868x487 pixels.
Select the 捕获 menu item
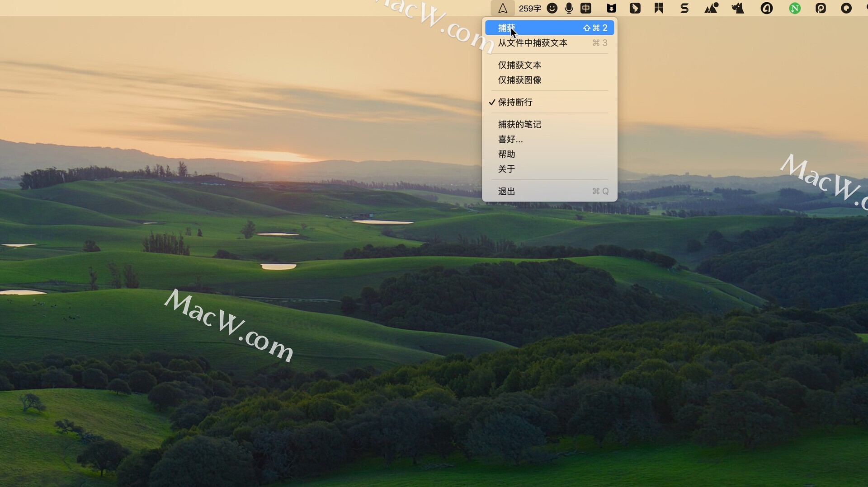pos(549,28)
